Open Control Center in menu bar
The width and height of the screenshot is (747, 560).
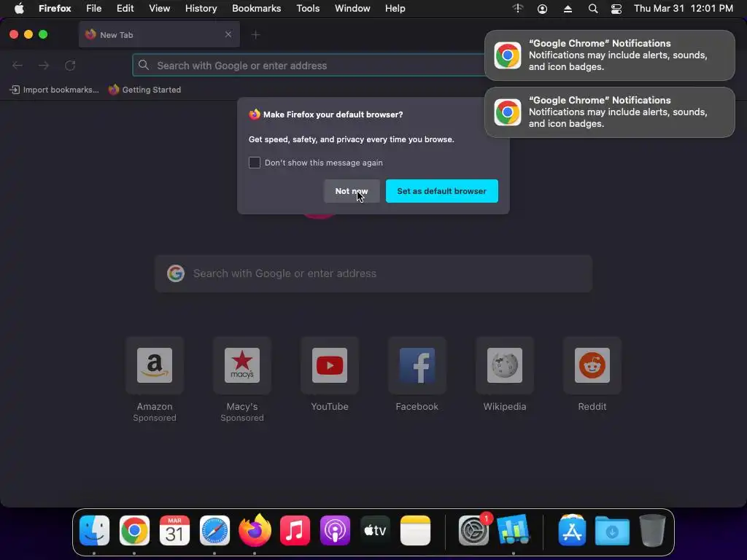pos(616,9)
